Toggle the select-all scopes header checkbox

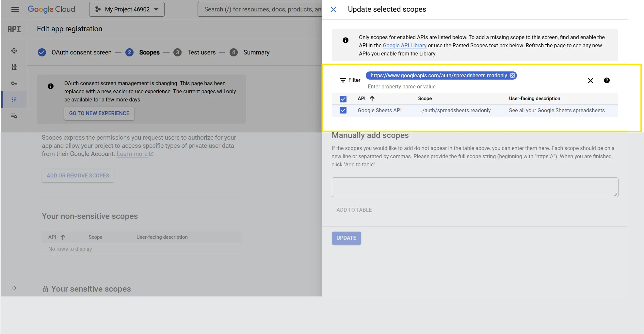pyautogui.click(x=343, y=99)
